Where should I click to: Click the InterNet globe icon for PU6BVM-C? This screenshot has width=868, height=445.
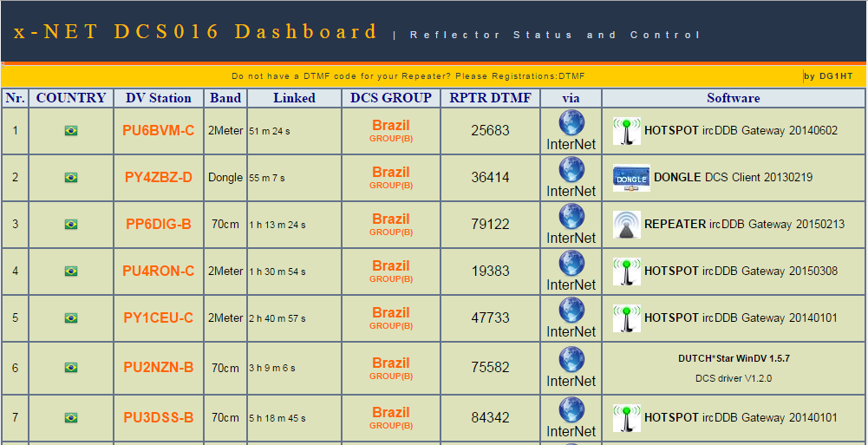[x=571, y=123]
